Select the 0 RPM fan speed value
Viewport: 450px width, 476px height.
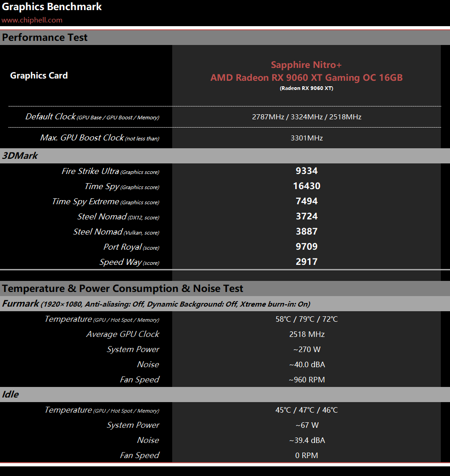(x=307, y=456)
